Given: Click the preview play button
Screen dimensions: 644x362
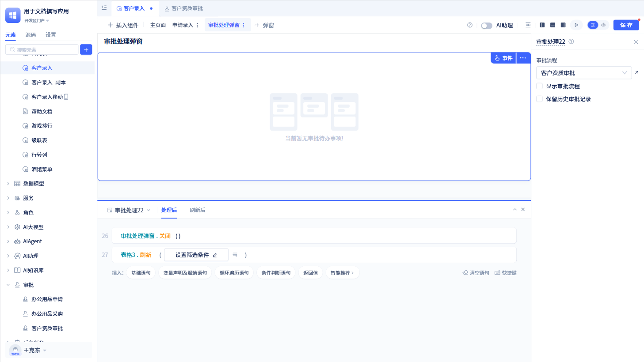Looking at the screenshot, I should 576,25.
